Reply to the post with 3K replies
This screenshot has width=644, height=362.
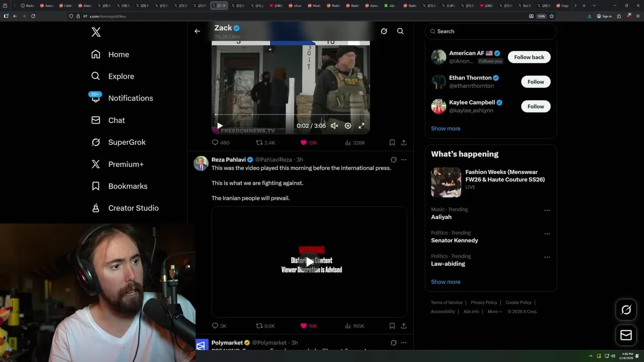tap(219, 326)
